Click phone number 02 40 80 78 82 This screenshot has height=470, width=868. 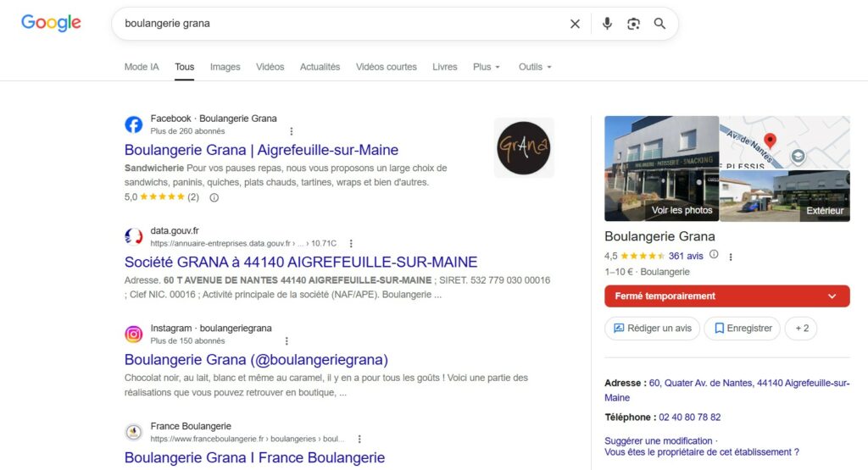click(x=690, y=417)
